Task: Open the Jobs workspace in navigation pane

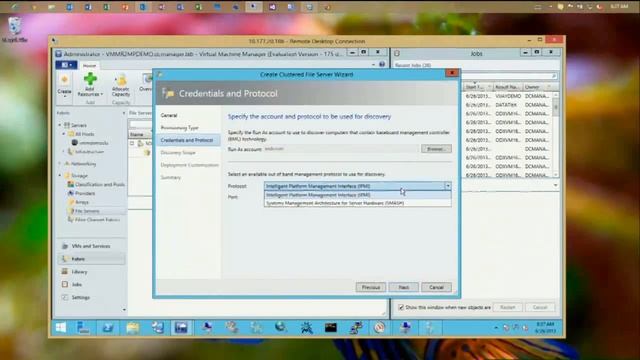Action: (91, 284)
